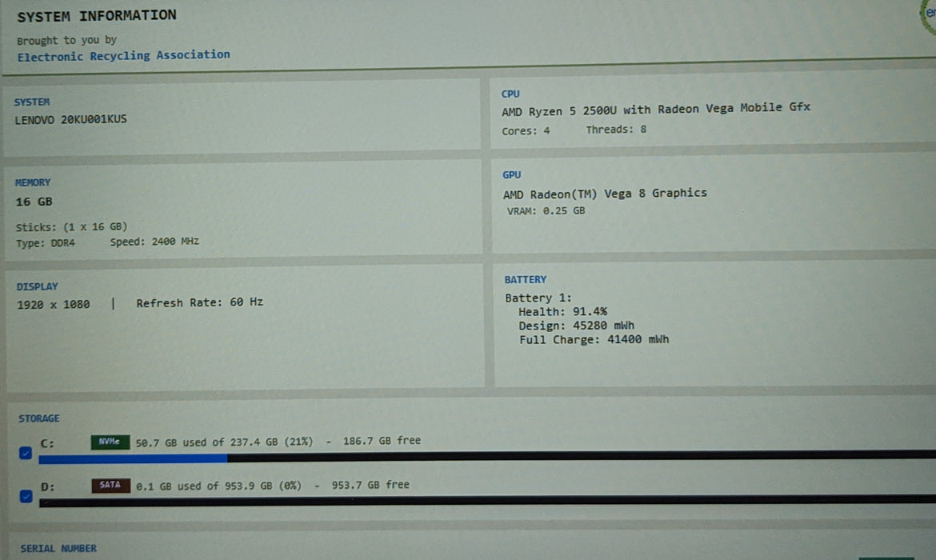Click the VRAM: 0.25 GB value

[546, 210]
